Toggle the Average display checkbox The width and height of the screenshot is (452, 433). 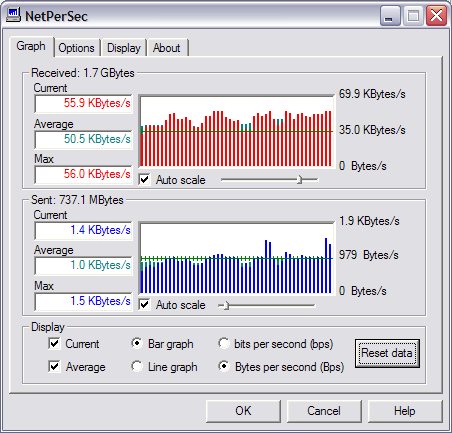pos(54,367)
